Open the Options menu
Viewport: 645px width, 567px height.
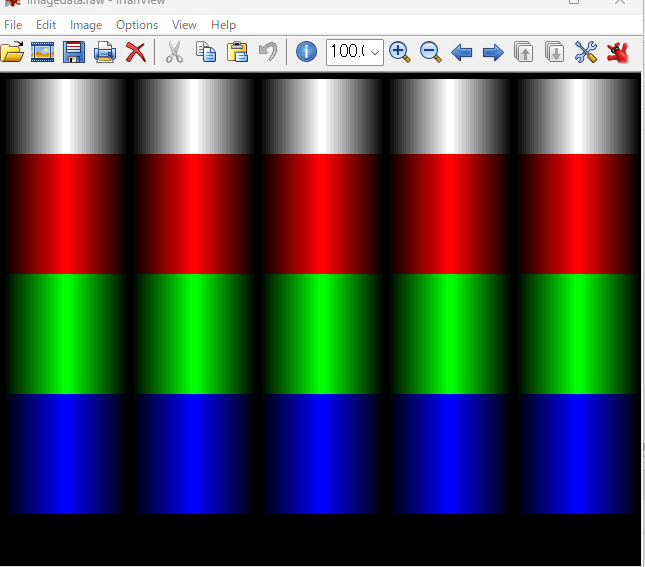pos(137,25)
